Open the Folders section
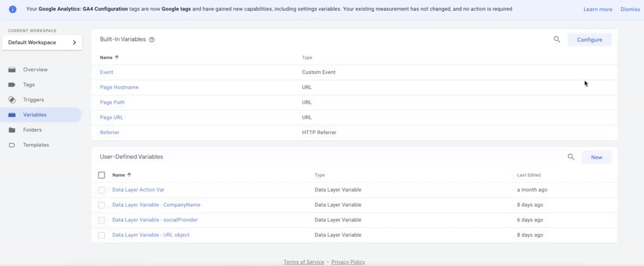This screenshot has width=644, height=266. [32, 130]
